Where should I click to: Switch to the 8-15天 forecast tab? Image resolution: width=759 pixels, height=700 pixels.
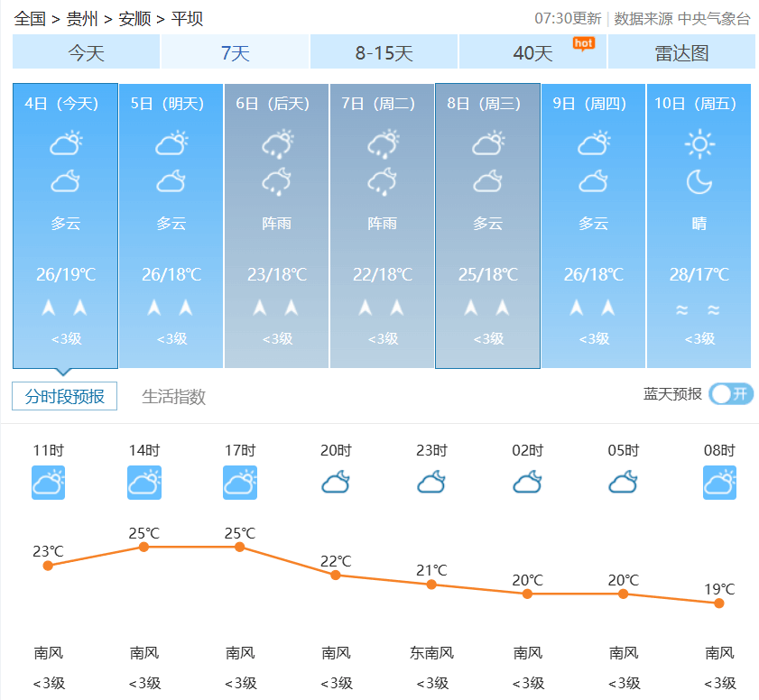pyautogui.click(x=384, y=53)
